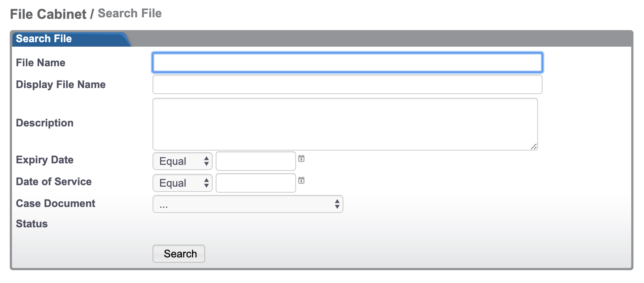Click the Expiry Date text input
The width and height of the screenshot is (644, 283).
point(256,161)
